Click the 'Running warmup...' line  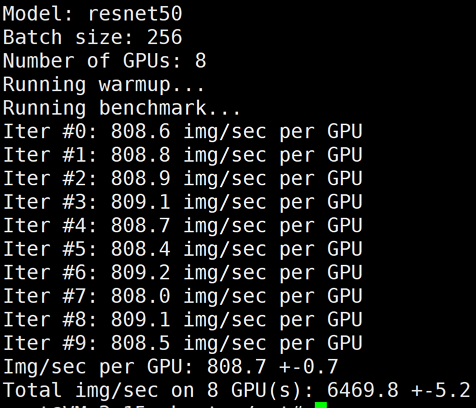click(x=103, y=85)
